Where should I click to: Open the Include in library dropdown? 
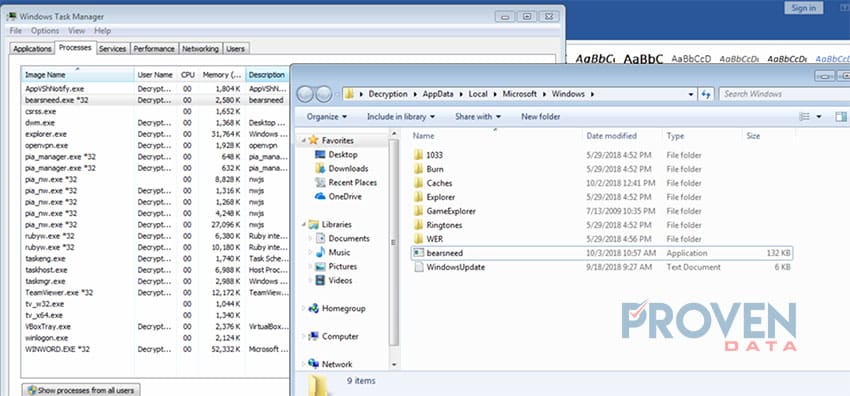(x=401, y=116)
